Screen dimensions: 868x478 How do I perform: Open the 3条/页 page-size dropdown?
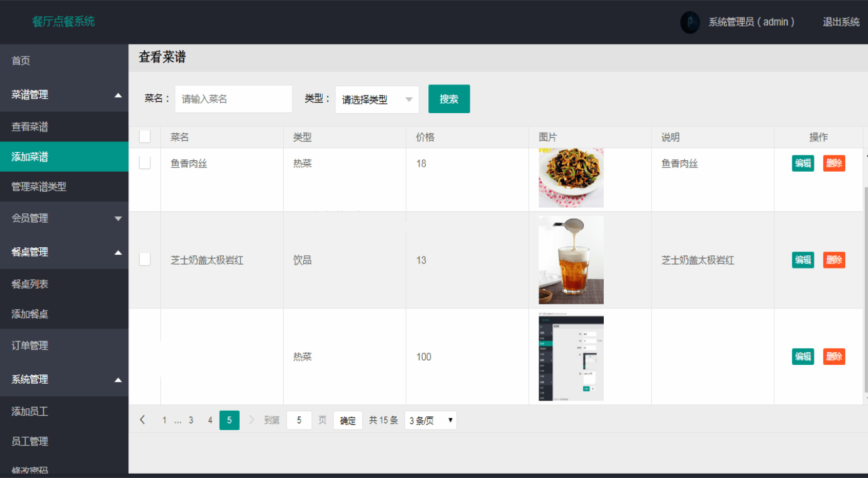click(430, 420)
